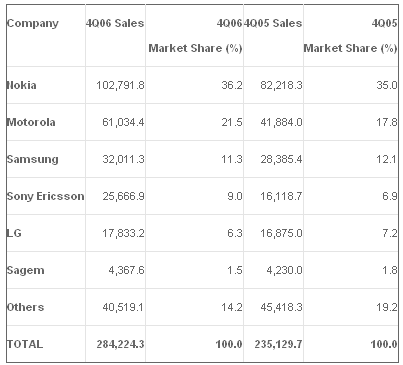The height and width of the screenshot is (365, 403).
Task: Select Nokia 4Q06 sales value 102,791.8
Action: pyautogui.click(x=120, y=85)
